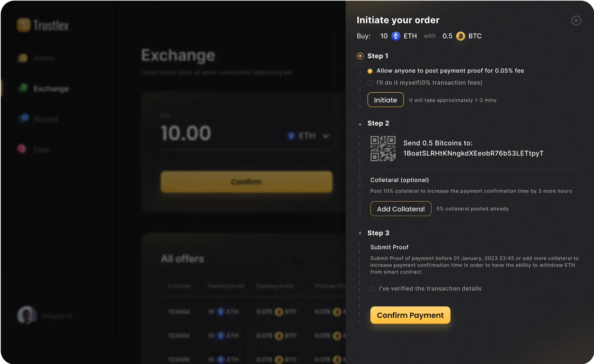
Task: Click the QR code for Bitcoin address
Action: [x=383, y=148]
